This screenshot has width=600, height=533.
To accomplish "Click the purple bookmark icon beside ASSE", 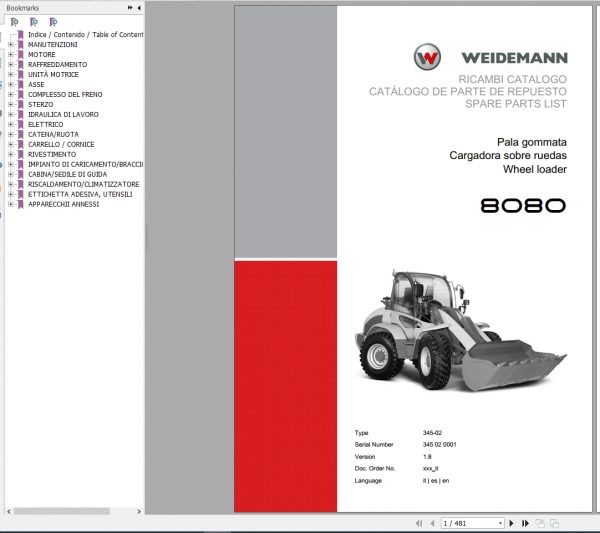I will (21, 85).
